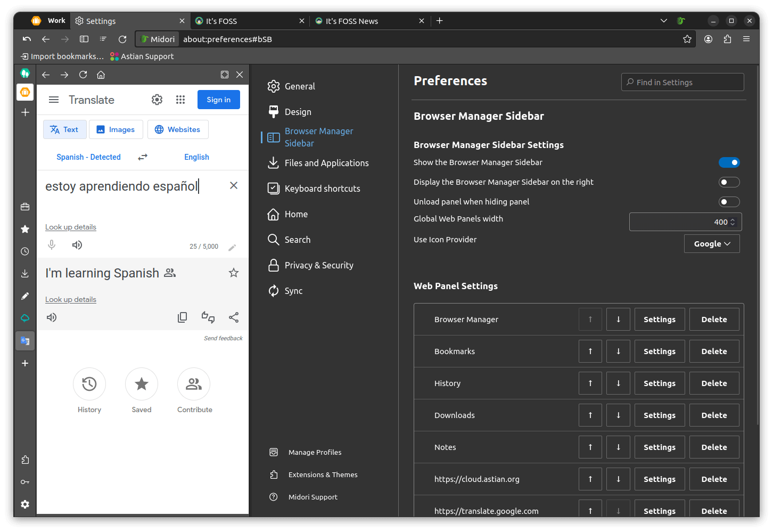Open the Notes panel in the sidebar
Image resolution: width=773 pixels, height=532 pixels.
point(25,296)
